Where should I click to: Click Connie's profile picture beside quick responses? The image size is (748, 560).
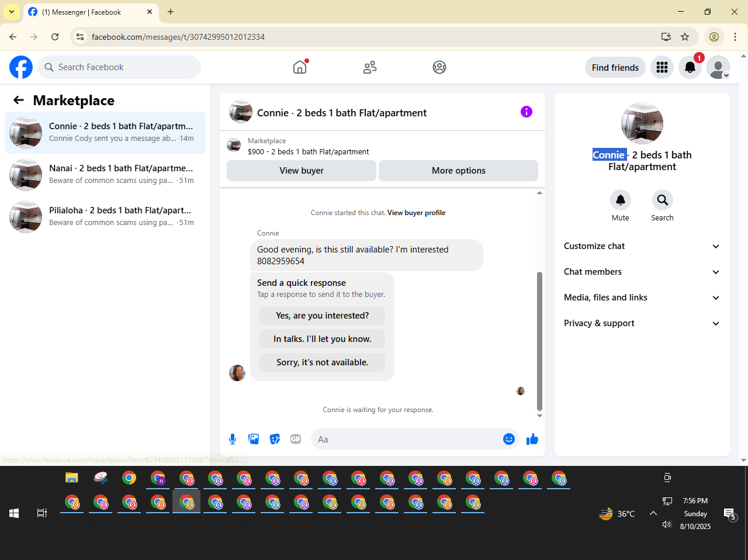(x=237, y=373)
